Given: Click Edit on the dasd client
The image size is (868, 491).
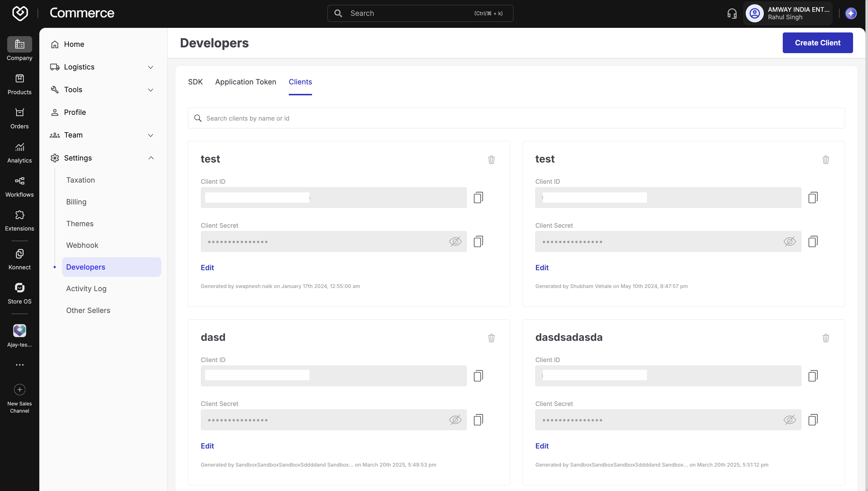Looking at the screenshot, I should [207, 446].
